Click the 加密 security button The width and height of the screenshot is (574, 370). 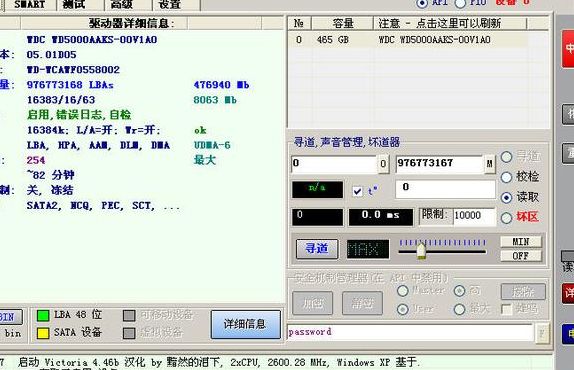[x=313, y=303]
